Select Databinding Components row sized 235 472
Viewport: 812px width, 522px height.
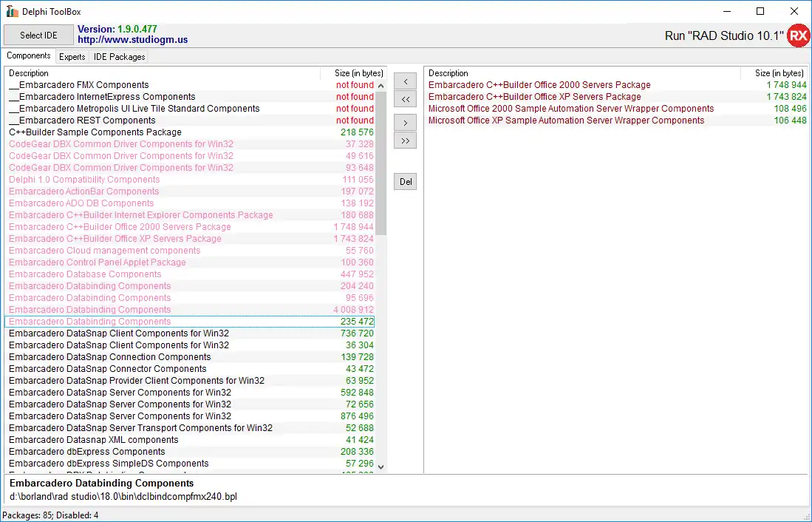(191, 322)
